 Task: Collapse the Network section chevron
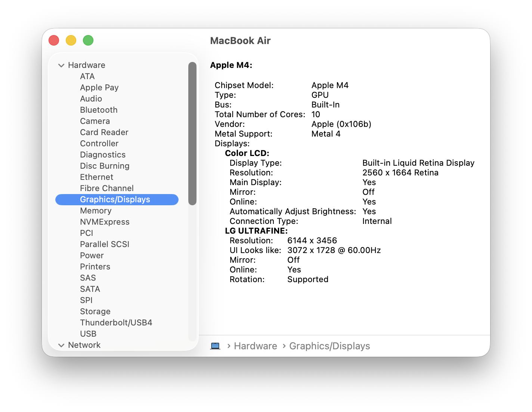pyautogui.click(x=61, y=345)
